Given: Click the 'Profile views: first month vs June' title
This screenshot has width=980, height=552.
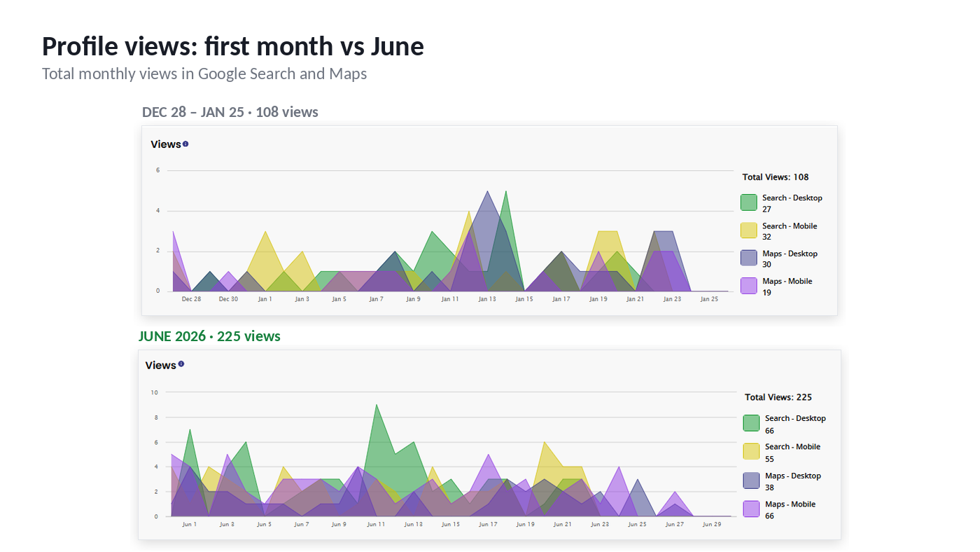Looking at the screenshot, I should 233,46.
